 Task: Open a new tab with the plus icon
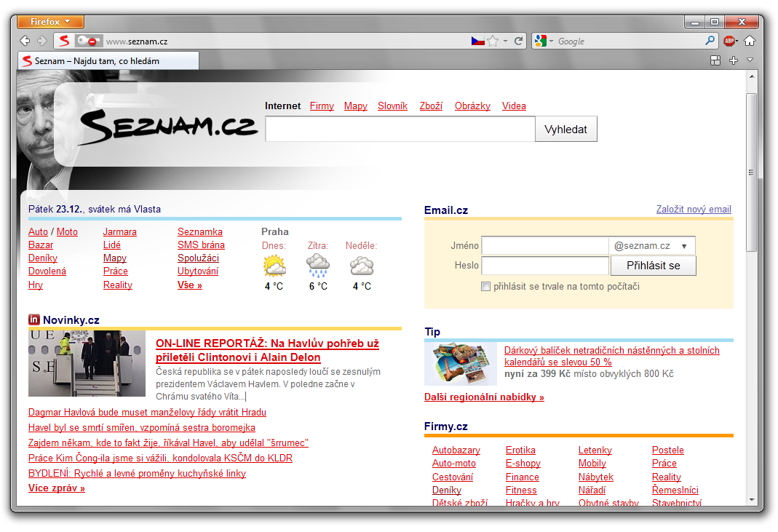(734, 60)
